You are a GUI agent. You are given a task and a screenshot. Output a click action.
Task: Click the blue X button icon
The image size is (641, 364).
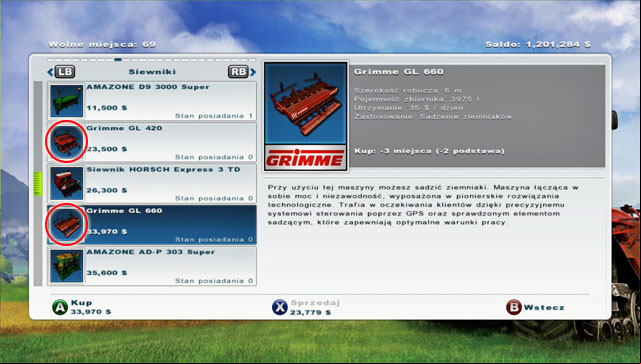280,307
